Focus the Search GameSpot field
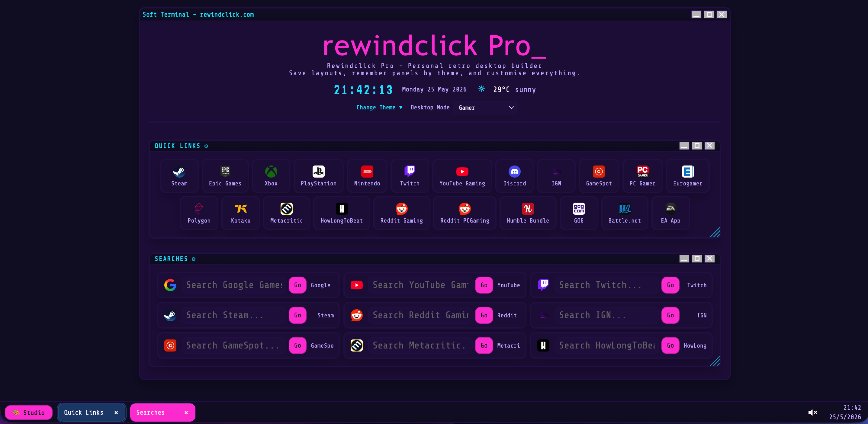Viewport: 868px width, 424px height. pos(234,345)
